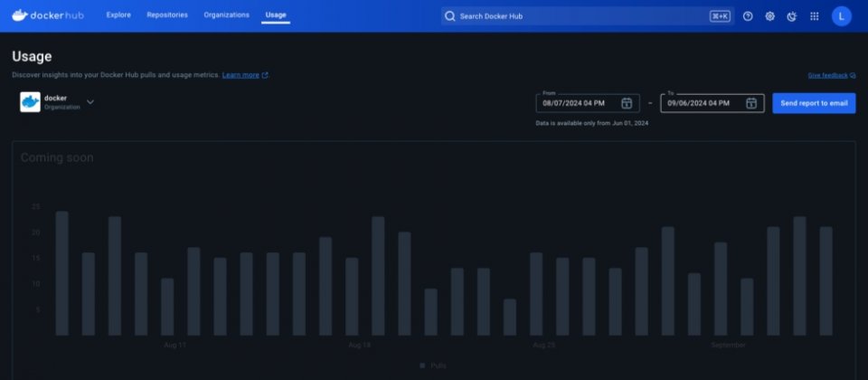Toggle the Pulls legend item

coord(433,366)
